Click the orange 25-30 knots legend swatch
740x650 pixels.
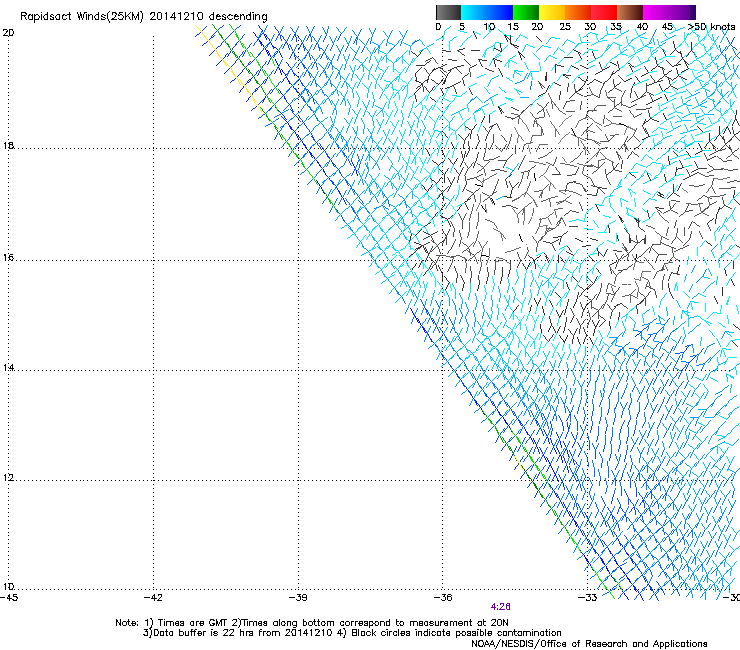(578, 12)
